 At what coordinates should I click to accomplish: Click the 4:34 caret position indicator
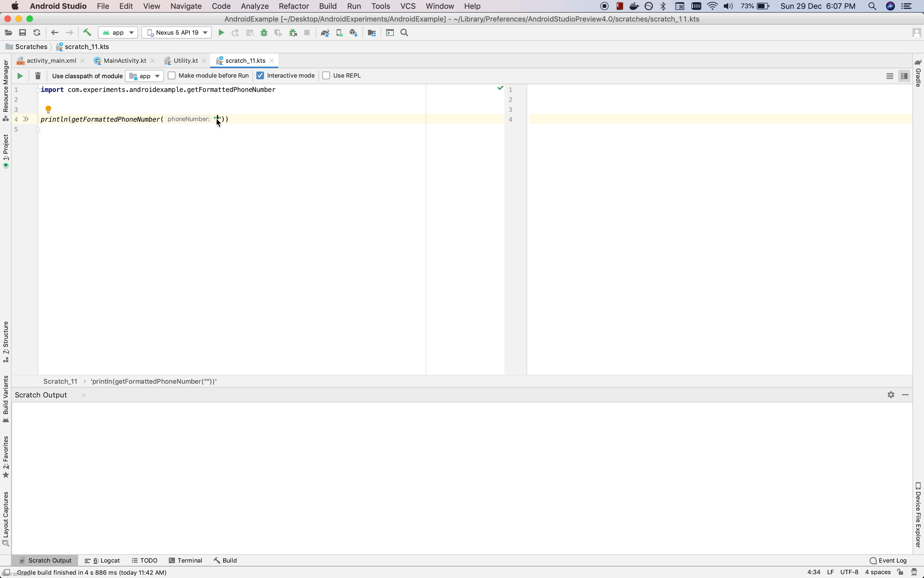pyautogui.click(x=814, y=572)
